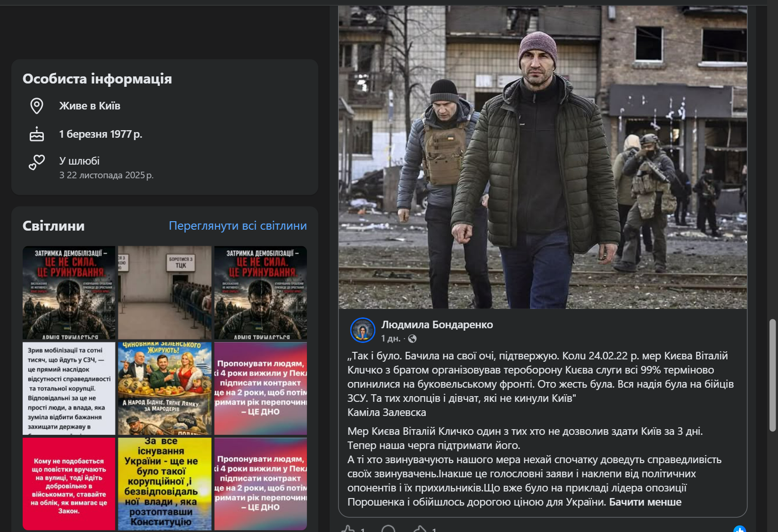The width and height of the screenshot is (778, 532).
Task: Click the Особиста інформація heading
Action: coord(97,79)
